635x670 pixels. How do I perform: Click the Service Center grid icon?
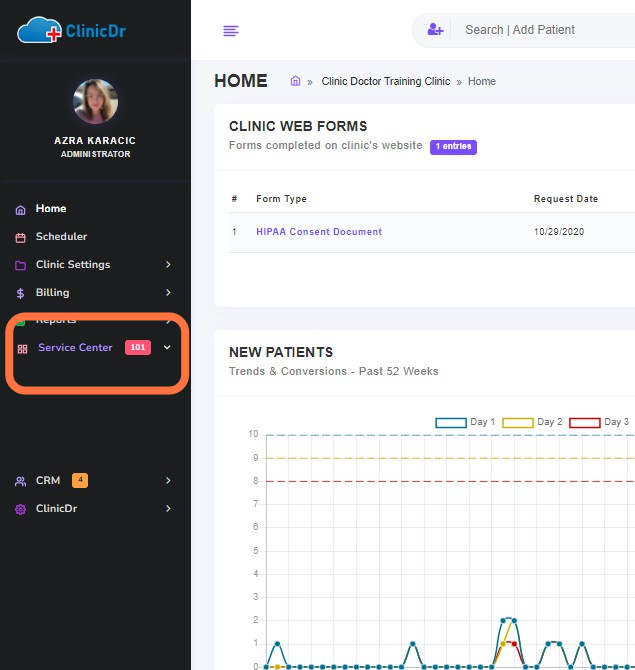(22, 349)
